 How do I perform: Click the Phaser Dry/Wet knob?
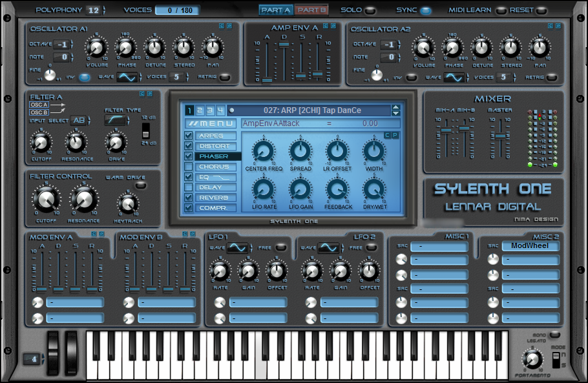coord(374,190)
